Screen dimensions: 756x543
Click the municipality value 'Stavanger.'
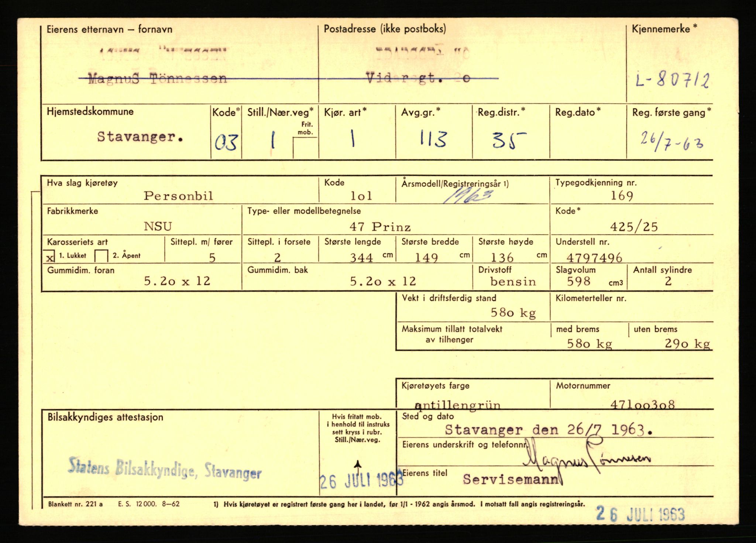140,137
